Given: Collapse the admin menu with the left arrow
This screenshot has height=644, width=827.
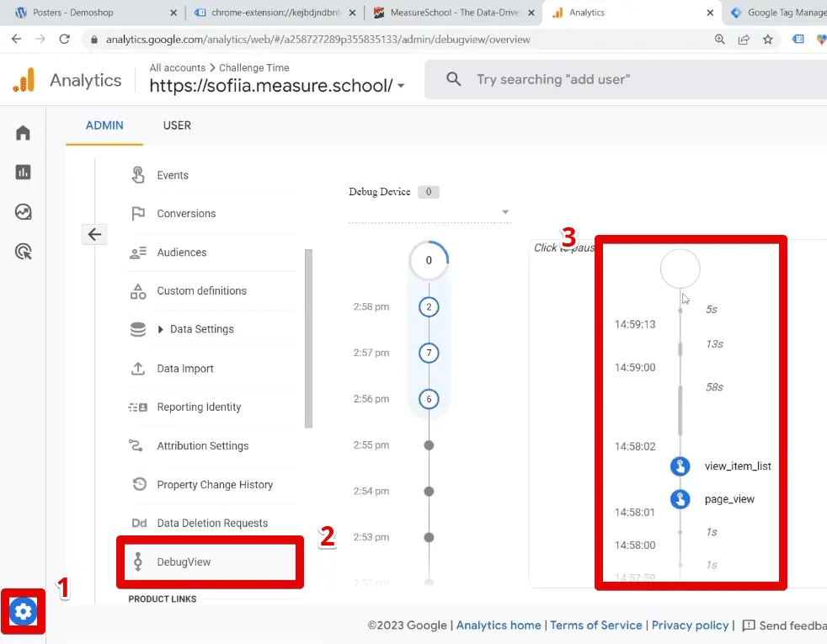Looking at the screenshot, I should coord(94,234).
